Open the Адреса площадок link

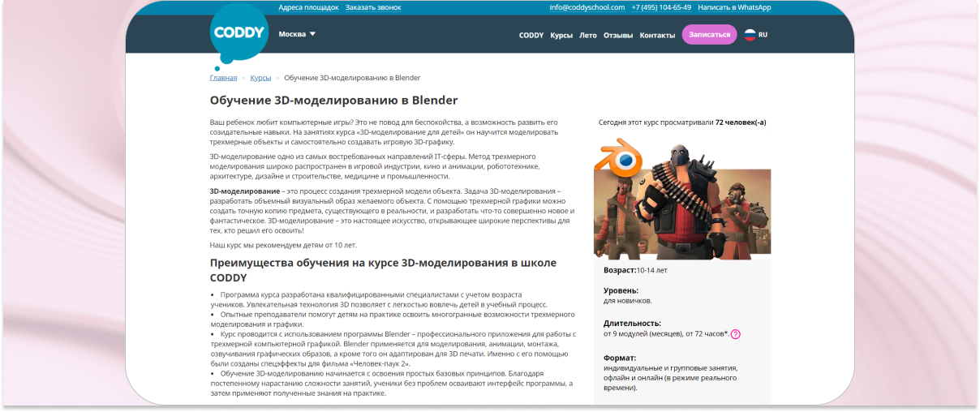[x=308, y=7]
